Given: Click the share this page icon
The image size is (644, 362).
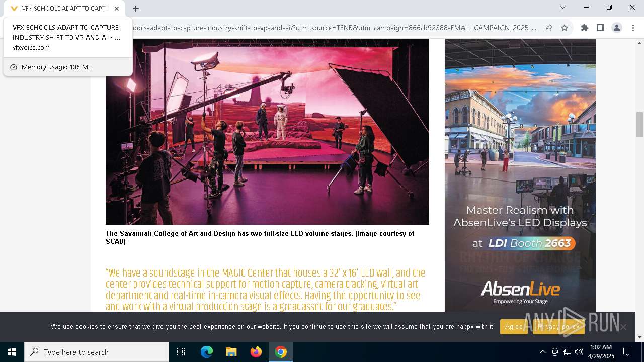Looking at the screenshot, I should coord(548,28).
